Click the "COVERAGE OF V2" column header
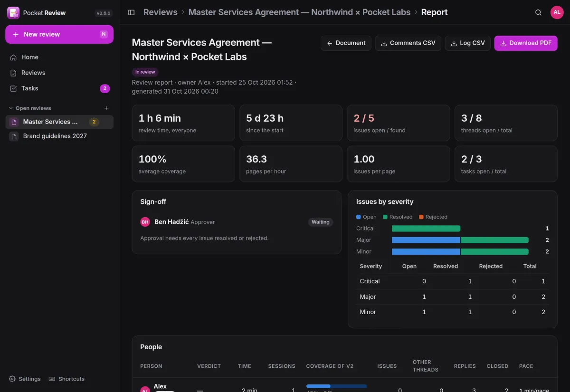Screen dimensions: 570x392 (x=330, y=366)
